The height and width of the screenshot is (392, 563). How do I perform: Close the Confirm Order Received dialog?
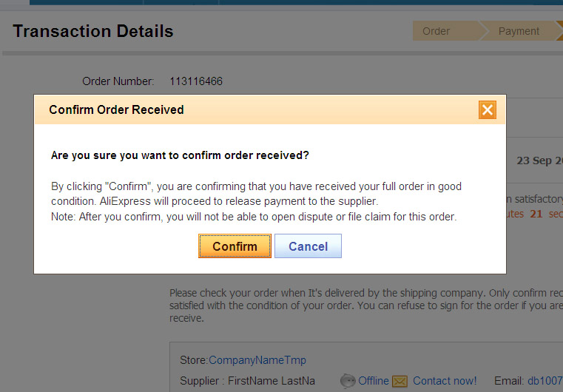[487, 110]
